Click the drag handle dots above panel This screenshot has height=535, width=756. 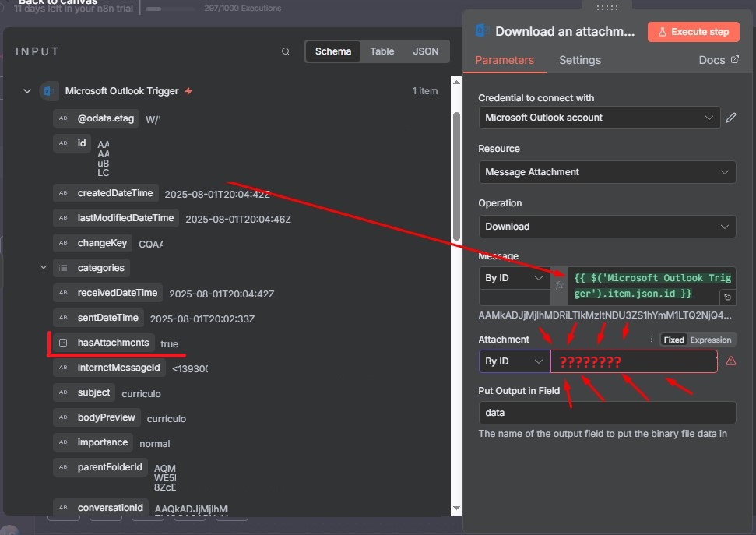pos(607,7)
